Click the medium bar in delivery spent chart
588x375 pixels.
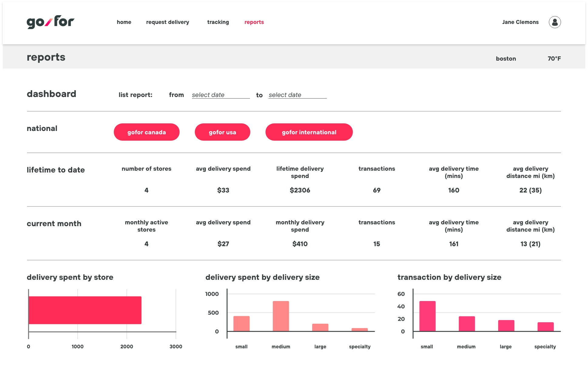pos(281,316)
